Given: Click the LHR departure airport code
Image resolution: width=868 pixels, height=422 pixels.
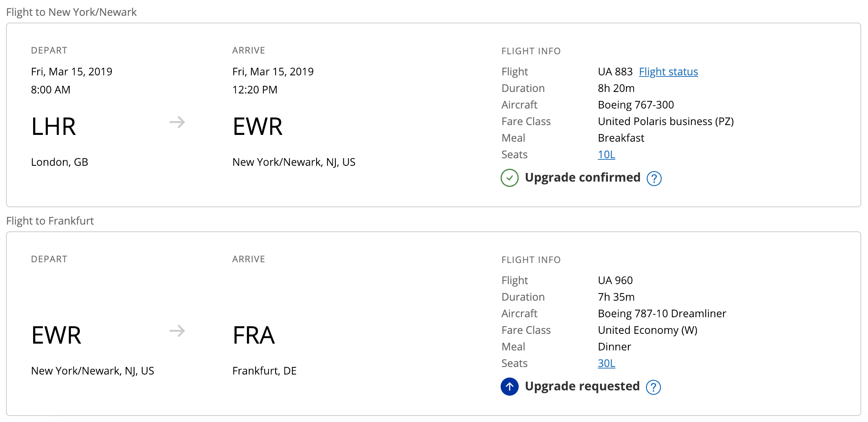Looking at the screenshot, I should point(53,127).
